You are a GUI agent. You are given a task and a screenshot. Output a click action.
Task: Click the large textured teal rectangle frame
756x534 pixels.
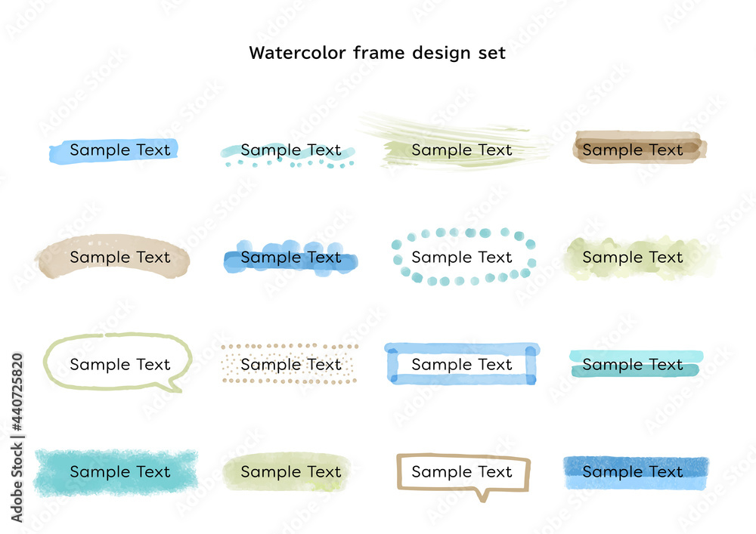click(x=116, y=472)
